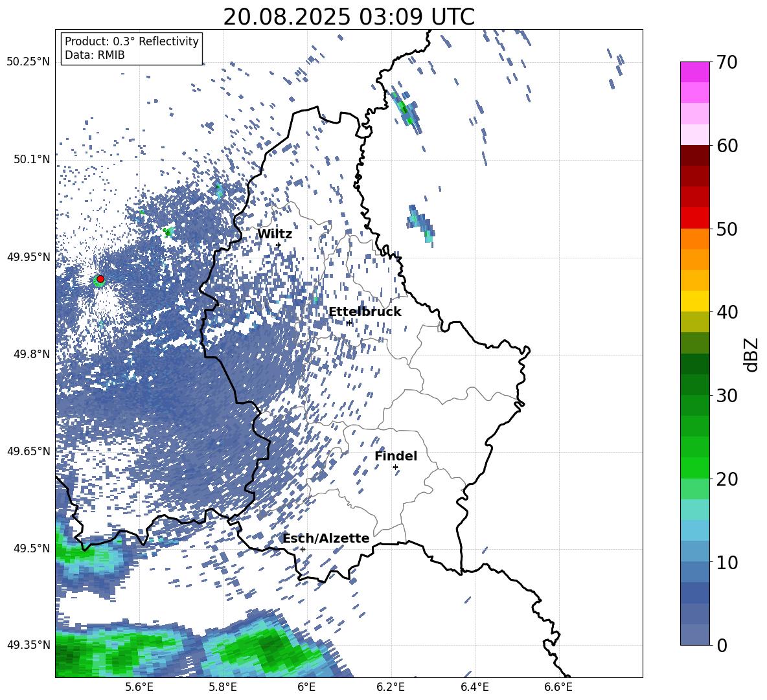This screenshot has height=700, width=767.
Task: Pick the dark red swatch just below 60 dBZ
Action: click(694, 155)
